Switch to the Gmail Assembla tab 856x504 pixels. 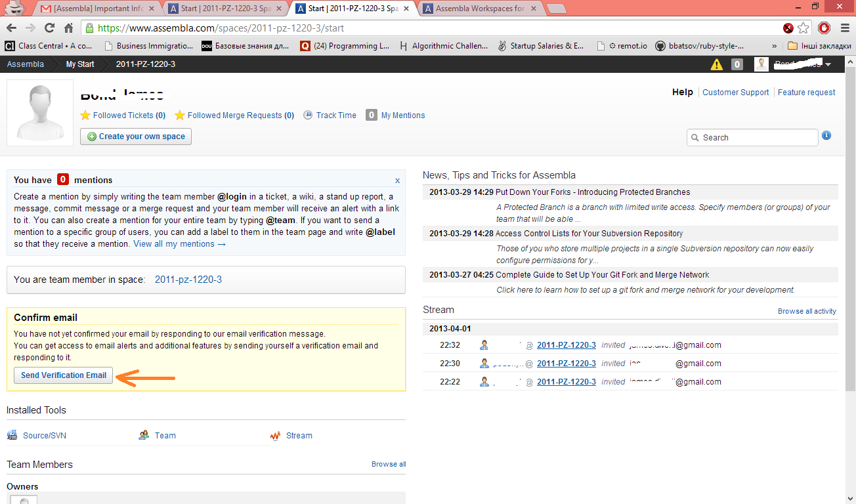[98, 9]
